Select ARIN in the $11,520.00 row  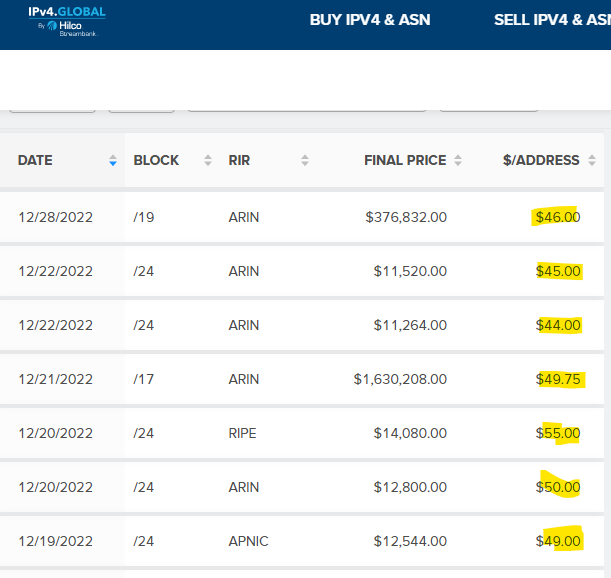coord(244,271)
